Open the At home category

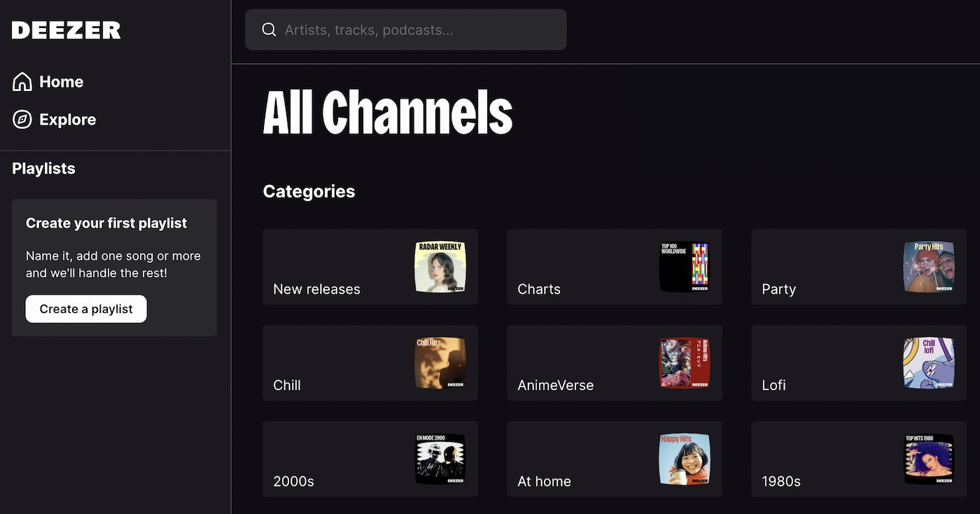click(615, 459)
